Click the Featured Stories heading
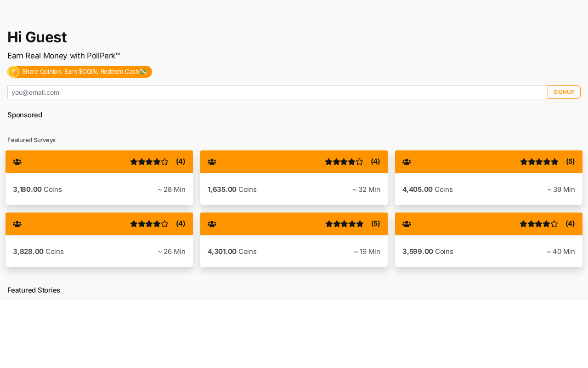This screenshot has width=588, height=368. pos(34,290)
